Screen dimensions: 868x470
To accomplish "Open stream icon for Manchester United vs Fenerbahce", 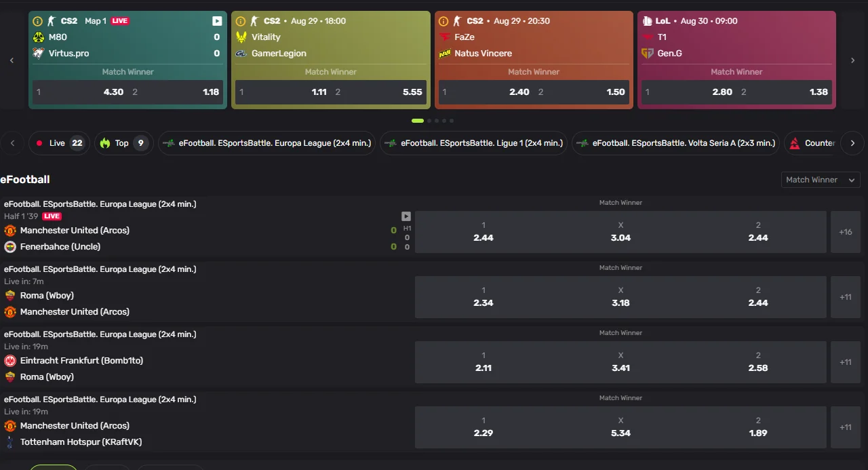I will (406, 216).
